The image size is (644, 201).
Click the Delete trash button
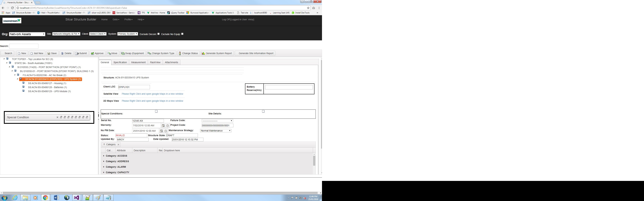(x=66, y=53)
